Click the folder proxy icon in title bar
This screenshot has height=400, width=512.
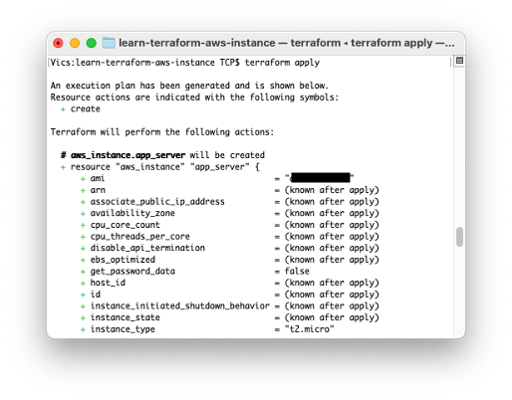[x=108, y=43]
